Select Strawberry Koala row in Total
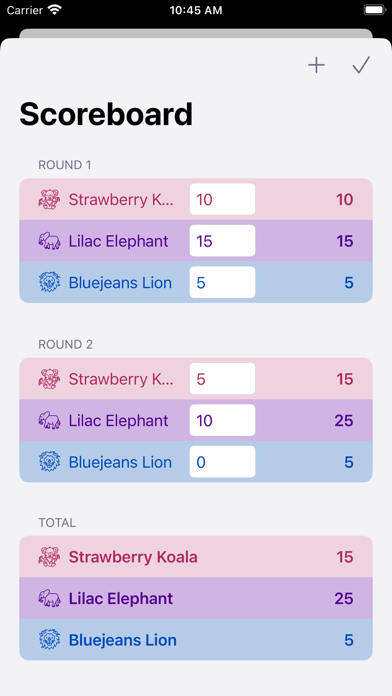The height and width of the screenshot is (696, 392). tap(196, 557)
